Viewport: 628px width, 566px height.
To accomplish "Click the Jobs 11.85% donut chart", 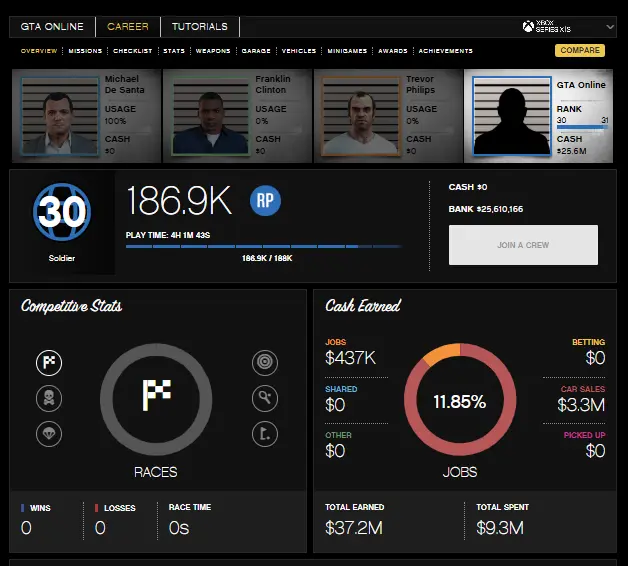I will click(x=460, y=402).
